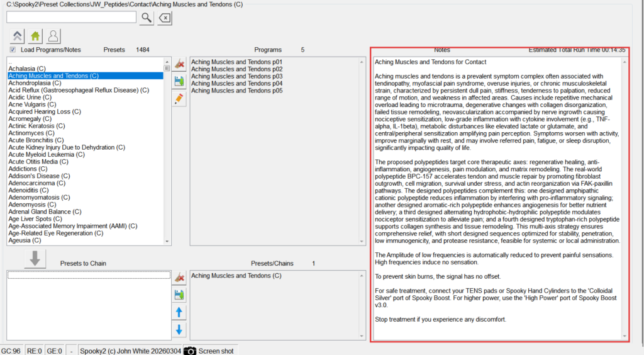The height and width of the screenshot is (355, 644).
Task: Select program Aching Muscles and Tendons p03
Action: coord(236,76)
